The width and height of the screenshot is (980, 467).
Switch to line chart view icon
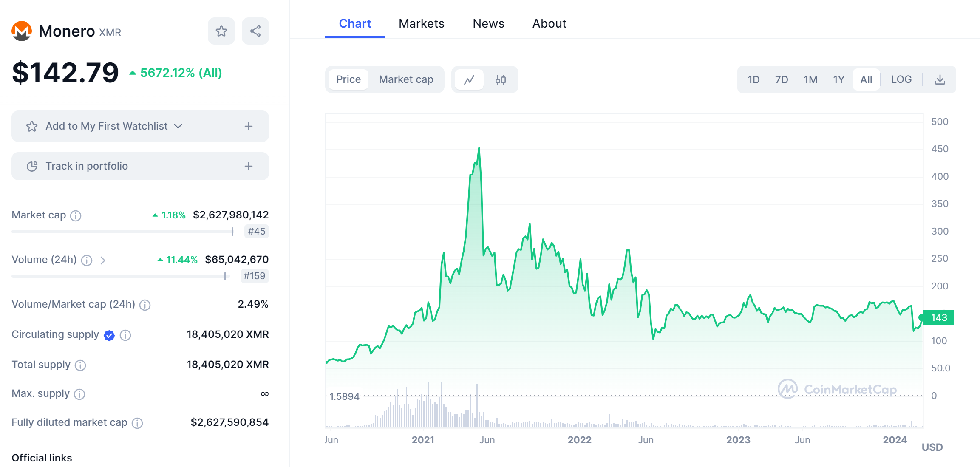tap(469, 79)
